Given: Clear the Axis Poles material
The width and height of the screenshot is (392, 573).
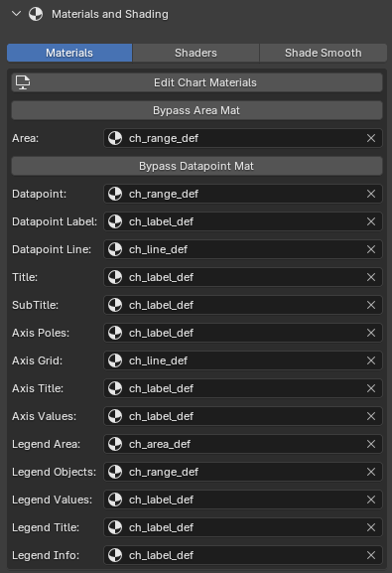Looking at the screenshot, I should pyautogui.click(x=371, y=333).
